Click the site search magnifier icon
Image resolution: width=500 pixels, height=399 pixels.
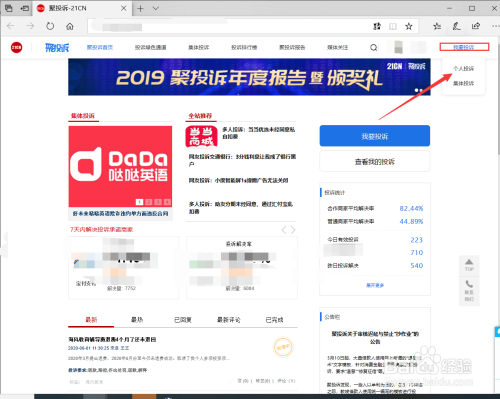point(374,48)
